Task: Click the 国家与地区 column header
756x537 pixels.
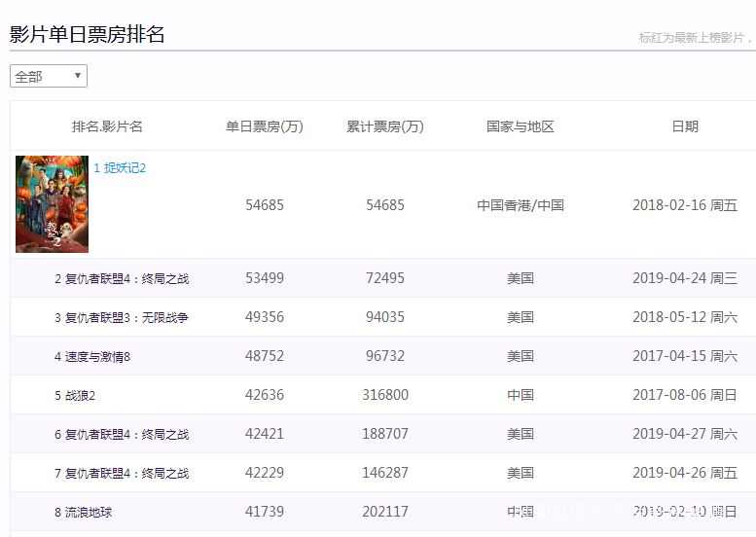Action: (x=521, y=126)
